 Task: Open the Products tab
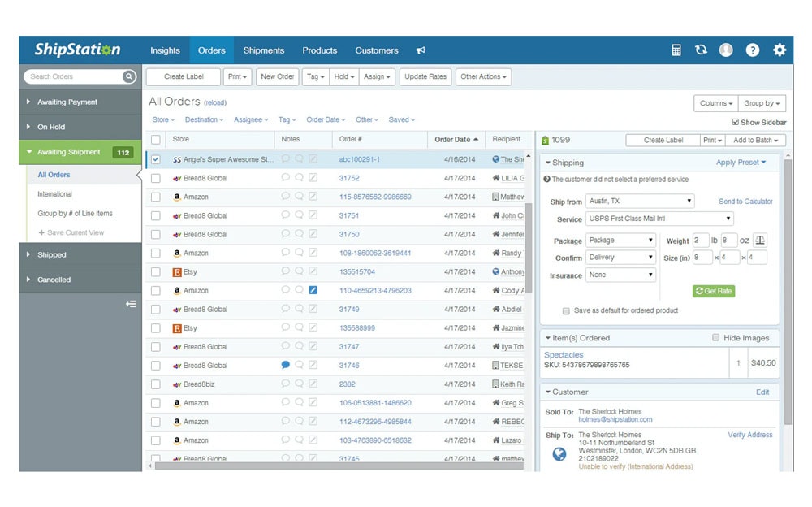click(319, 50)
